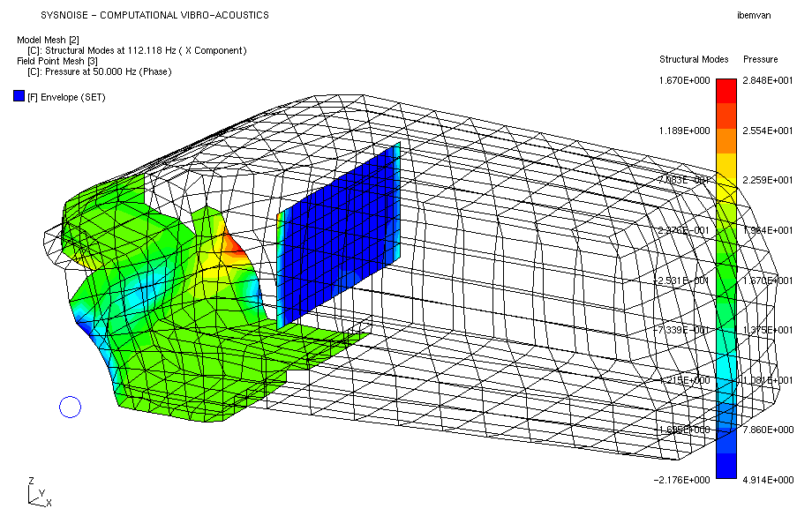Click the blue circle marker left of the mesh
The width and height of the screenshot is (812, 531).
(x=70, y=407)
